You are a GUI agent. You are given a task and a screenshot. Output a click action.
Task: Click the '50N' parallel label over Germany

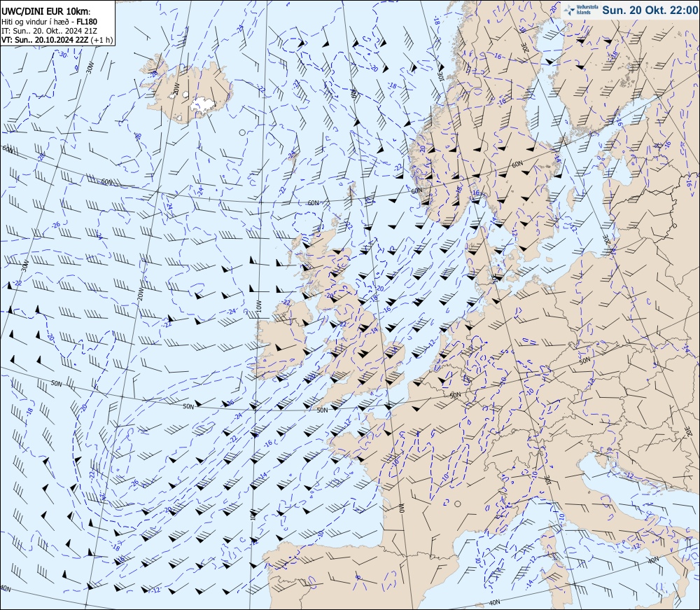584,360
